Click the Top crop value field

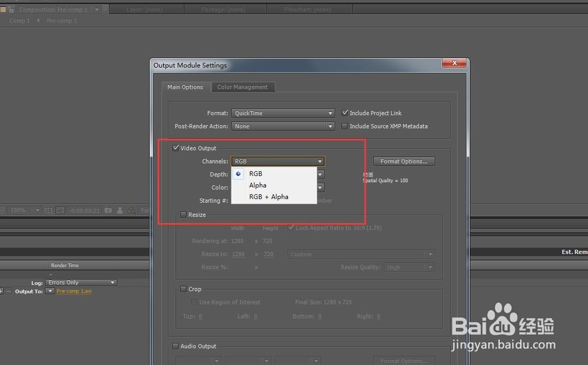201,317
